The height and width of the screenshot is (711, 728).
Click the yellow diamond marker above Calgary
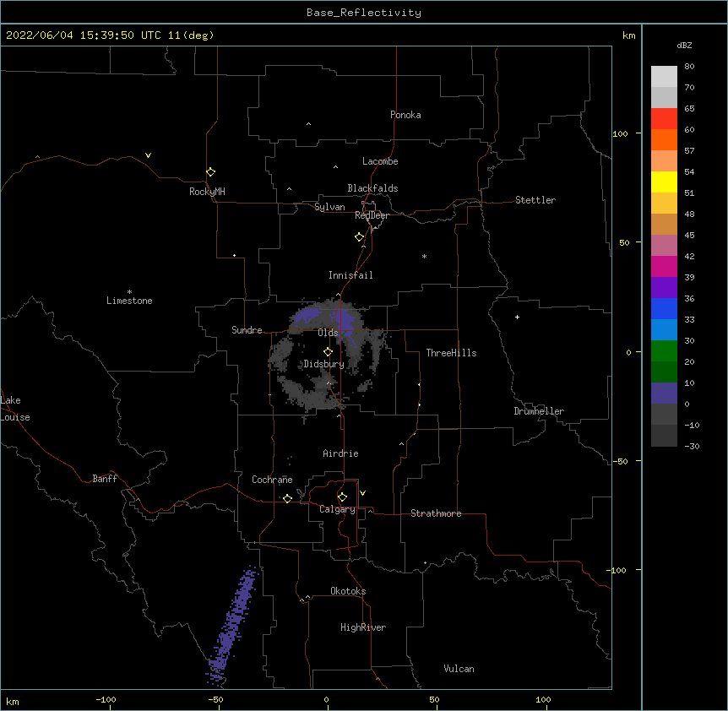[x=342, y=497]
